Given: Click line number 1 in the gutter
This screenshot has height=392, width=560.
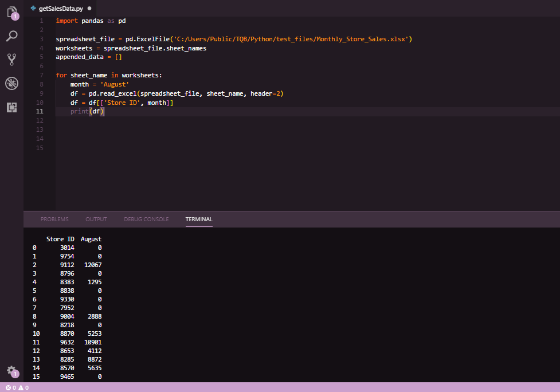Looking at the screenshot, I should tap(41, 21).
